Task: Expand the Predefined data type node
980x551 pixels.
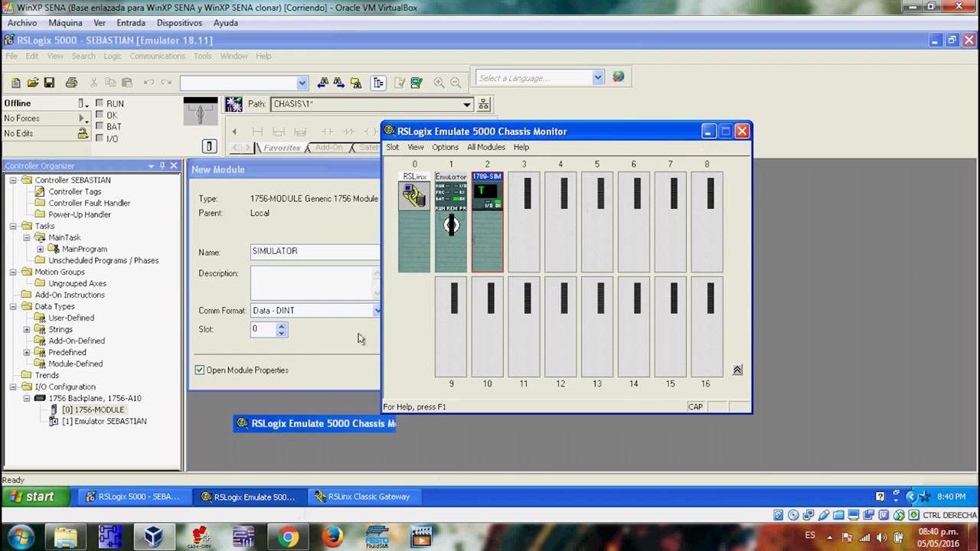Action: [x=27, y=353]
